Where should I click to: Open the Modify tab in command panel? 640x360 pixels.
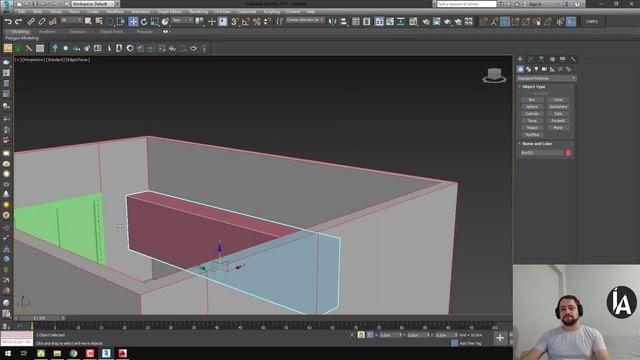tap(531, 60)
